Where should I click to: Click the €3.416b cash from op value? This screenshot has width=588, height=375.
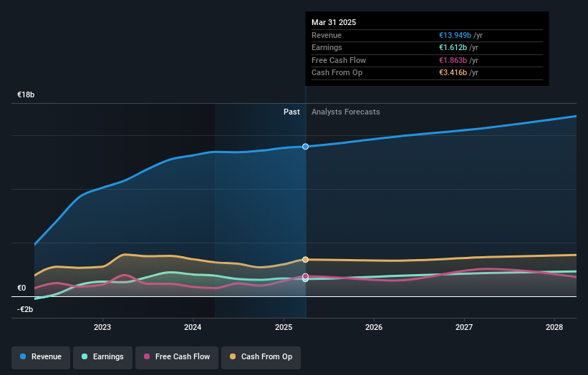coord(453,73)
